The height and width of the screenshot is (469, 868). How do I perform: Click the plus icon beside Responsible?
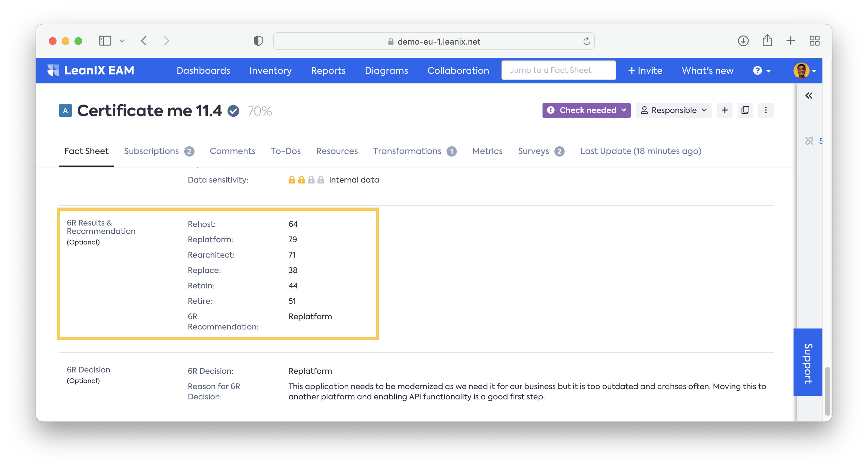[725, 110]
